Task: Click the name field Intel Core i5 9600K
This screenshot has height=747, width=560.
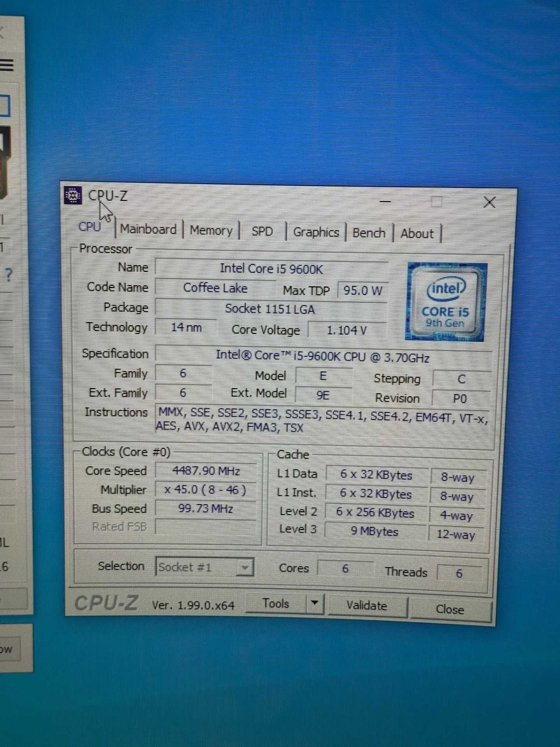Action: 271,268
